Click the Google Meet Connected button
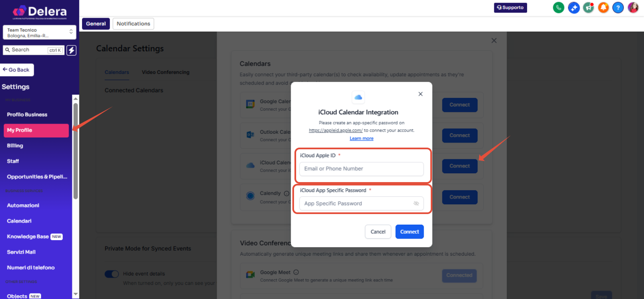Screen dimensions: 644x299 (x=459, y=275)
